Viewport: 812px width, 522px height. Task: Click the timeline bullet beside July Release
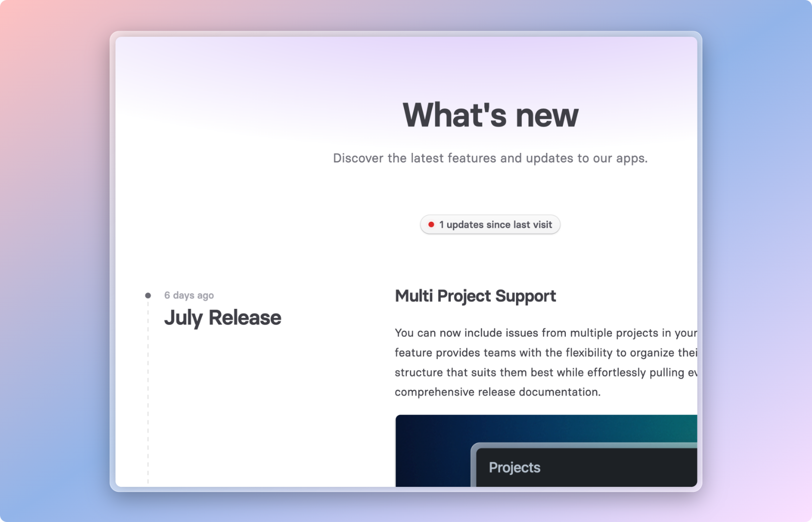148,296
